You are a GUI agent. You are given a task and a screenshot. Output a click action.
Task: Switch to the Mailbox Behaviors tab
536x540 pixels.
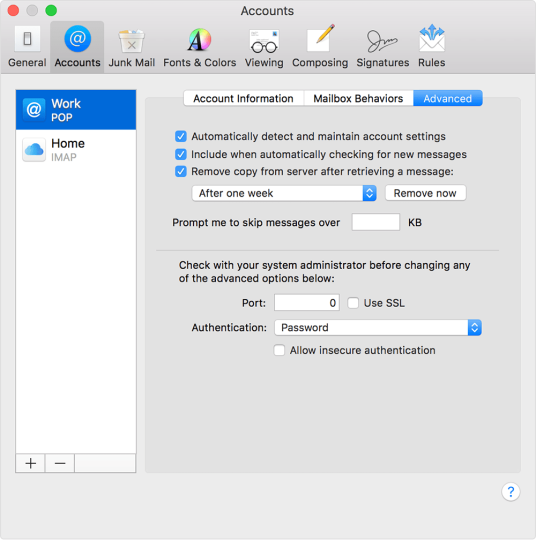[358, 98]
